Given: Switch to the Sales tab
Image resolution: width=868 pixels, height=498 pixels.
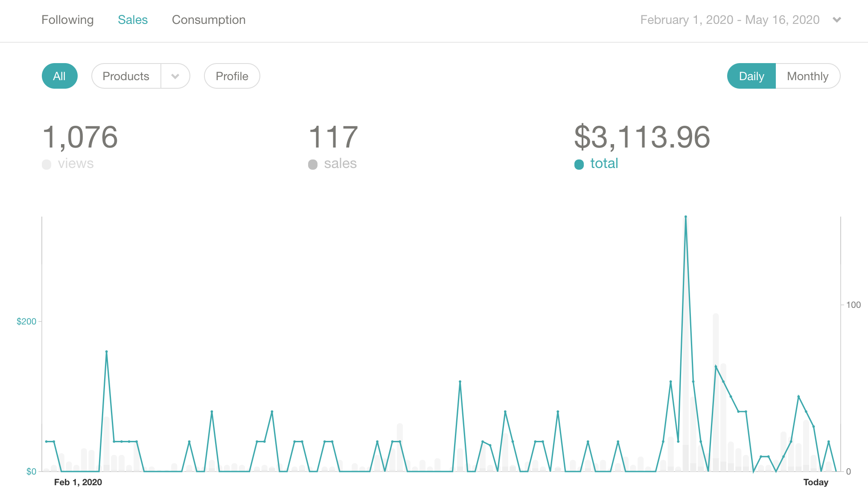Looking at the screenshot, I should tap(133, 20).
